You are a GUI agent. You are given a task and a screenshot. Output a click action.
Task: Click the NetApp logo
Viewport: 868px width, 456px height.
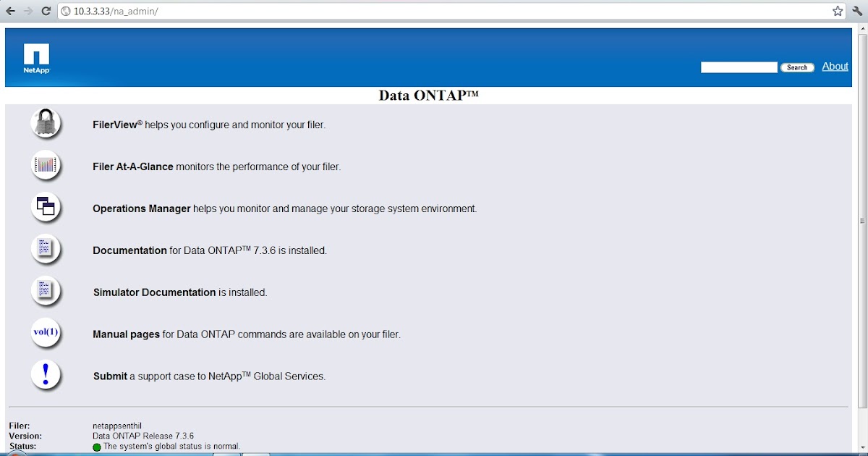tap(35, 57)
